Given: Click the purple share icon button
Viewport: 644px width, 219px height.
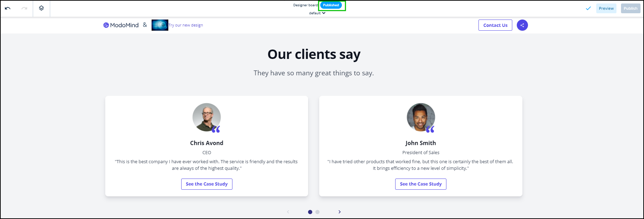Looking at the screenshot, I should [522, 25].
